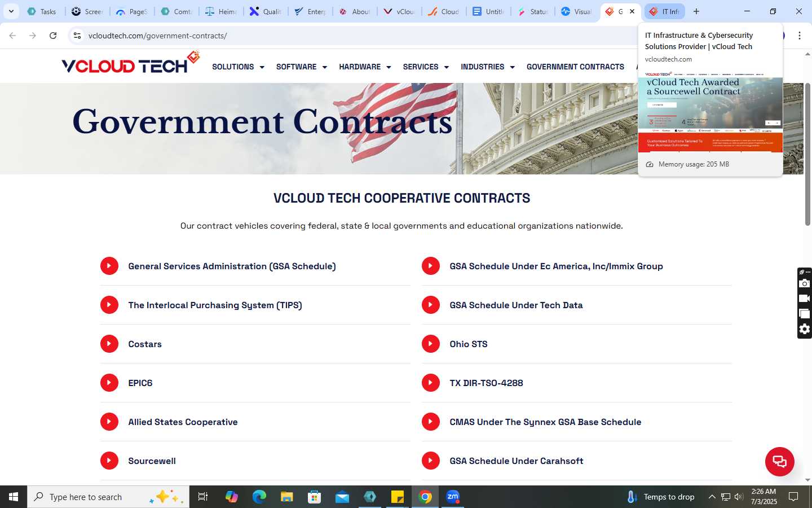812x508 pixels.
Task: Close the current Government Contracts tab
Action: click(x=632, y=11)
